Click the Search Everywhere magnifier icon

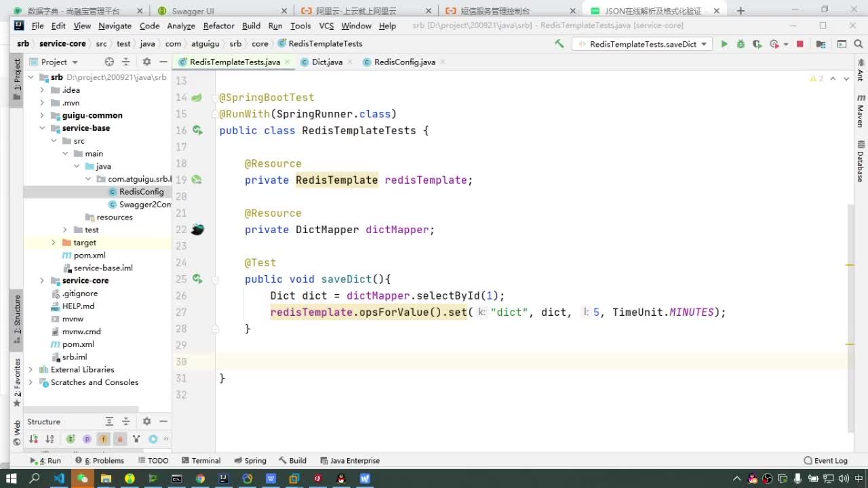(858, 43)
